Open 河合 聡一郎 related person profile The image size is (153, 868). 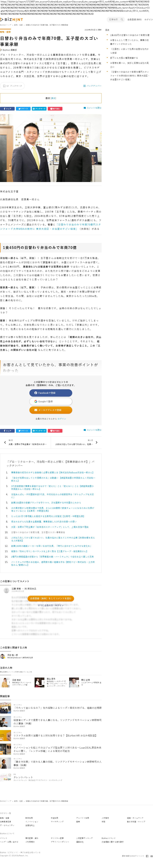pyautogui.click(x=17, y=656)
